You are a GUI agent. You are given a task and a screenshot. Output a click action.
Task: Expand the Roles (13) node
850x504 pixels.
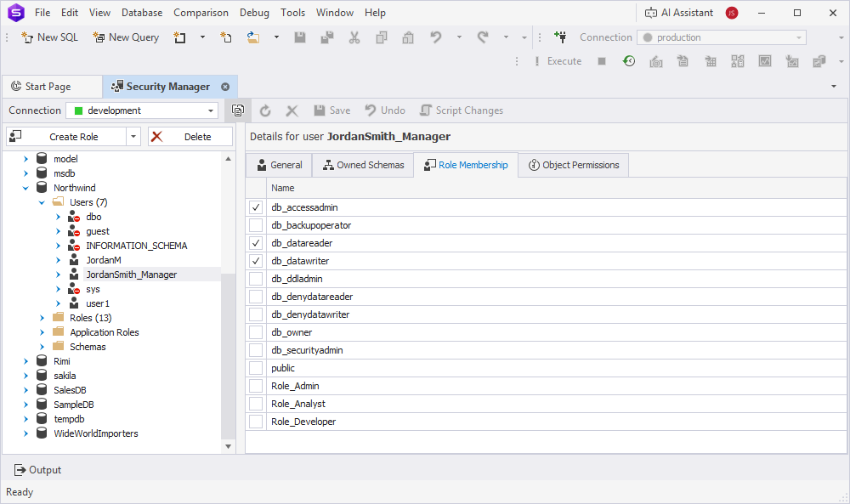pyautogui.click(x=42, y=317)
